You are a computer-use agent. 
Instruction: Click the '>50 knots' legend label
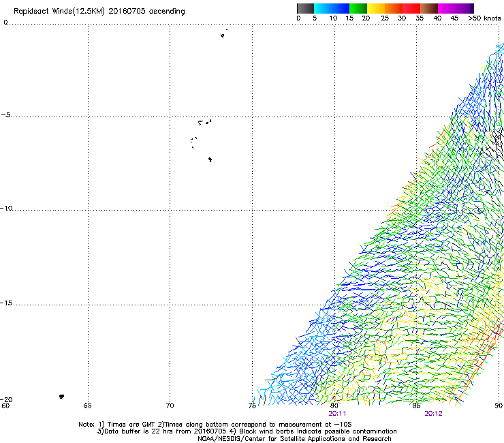point(484,18)
